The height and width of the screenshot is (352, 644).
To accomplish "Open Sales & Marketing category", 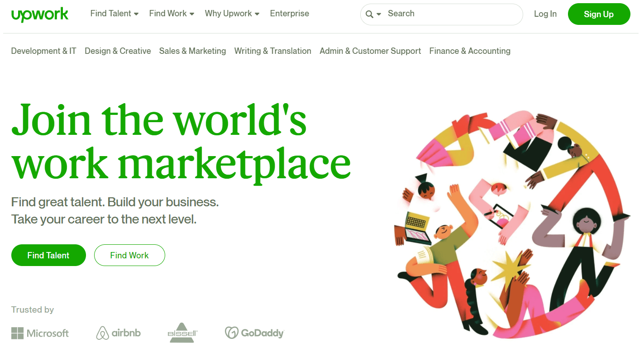I will (x=192, y=51).
